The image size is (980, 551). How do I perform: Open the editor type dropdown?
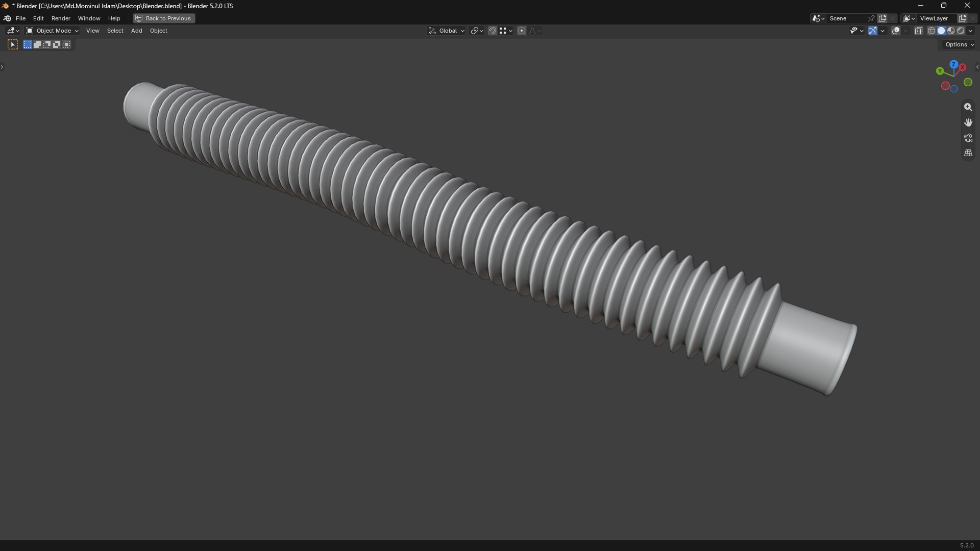[x=13, y=31]
